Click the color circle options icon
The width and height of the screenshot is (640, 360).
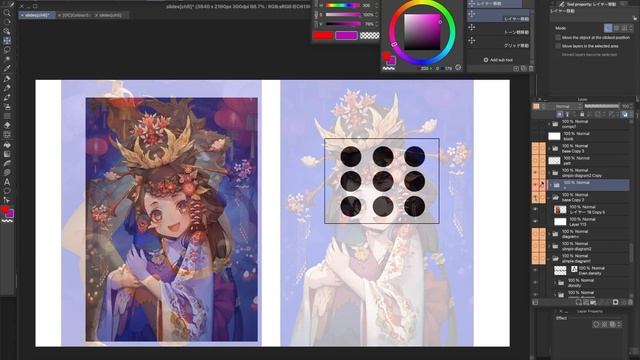(x=458, y=68)
